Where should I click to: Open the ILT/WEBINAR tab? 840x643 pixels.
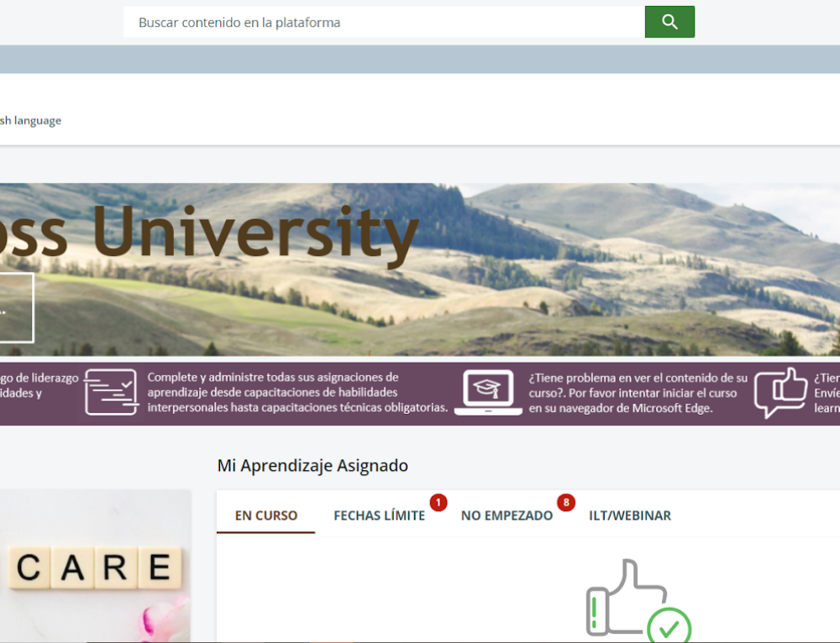point(630,515)
